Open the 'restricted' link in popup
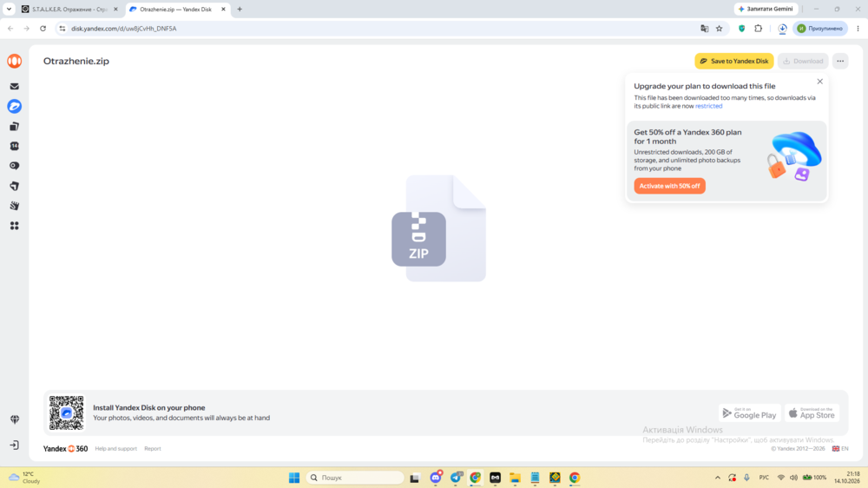 click(x=708, y=106)
